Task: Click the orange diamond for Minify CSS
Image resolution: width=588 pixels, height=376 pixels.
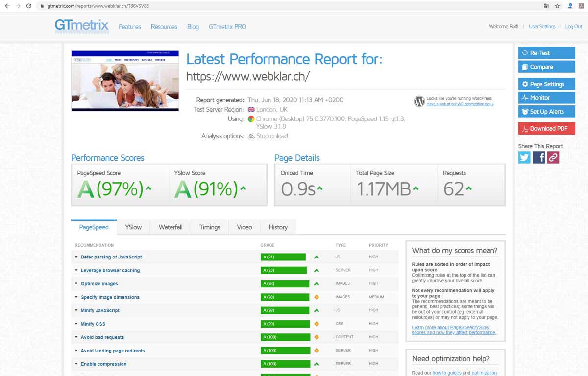Action: tap(317, 324)
